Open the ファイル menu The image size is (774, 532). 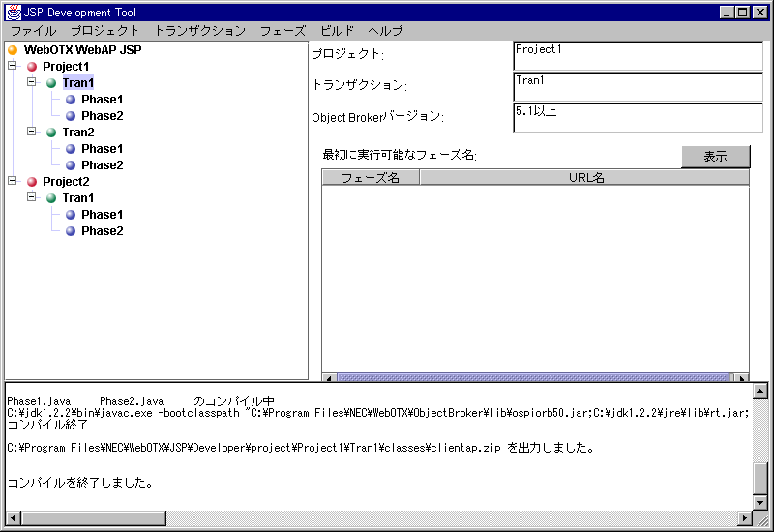click(x=33, y=31)
